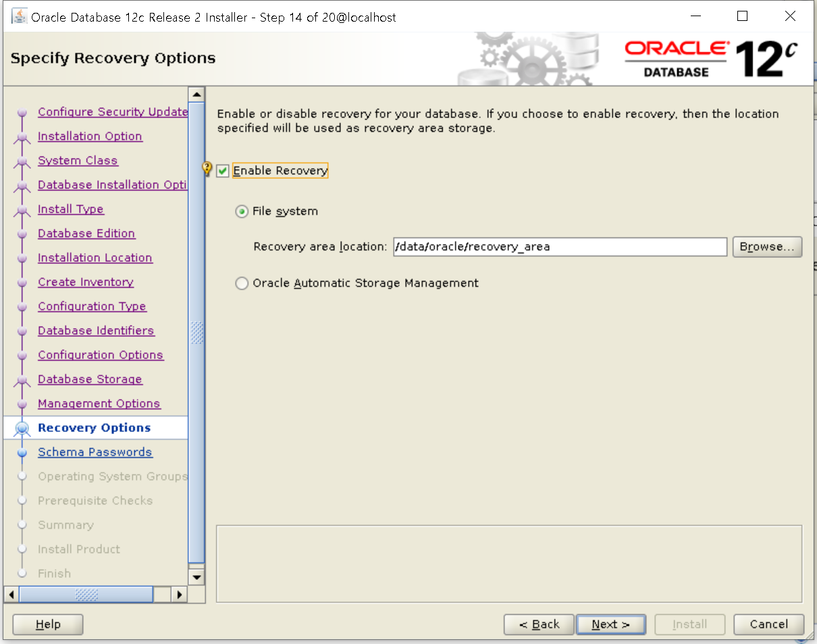This screenshot has width=817, height=644.
Task: Open the Install Type step
Action: [x=71, y=209]
